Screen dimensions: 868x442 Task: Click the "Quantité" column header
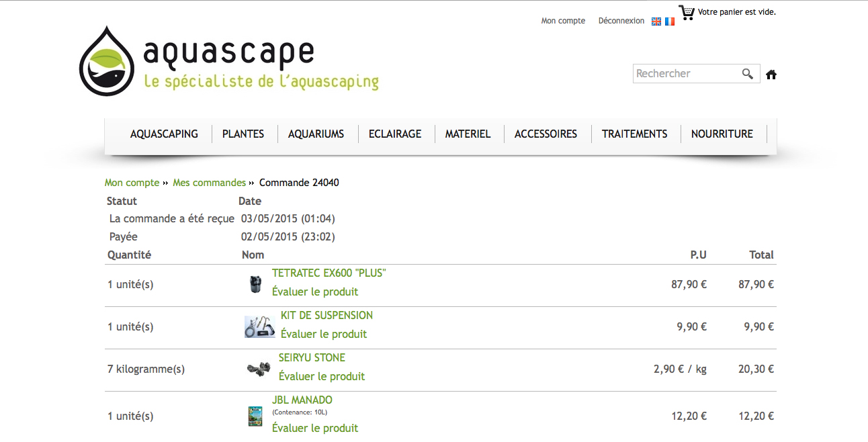(129, 255)
